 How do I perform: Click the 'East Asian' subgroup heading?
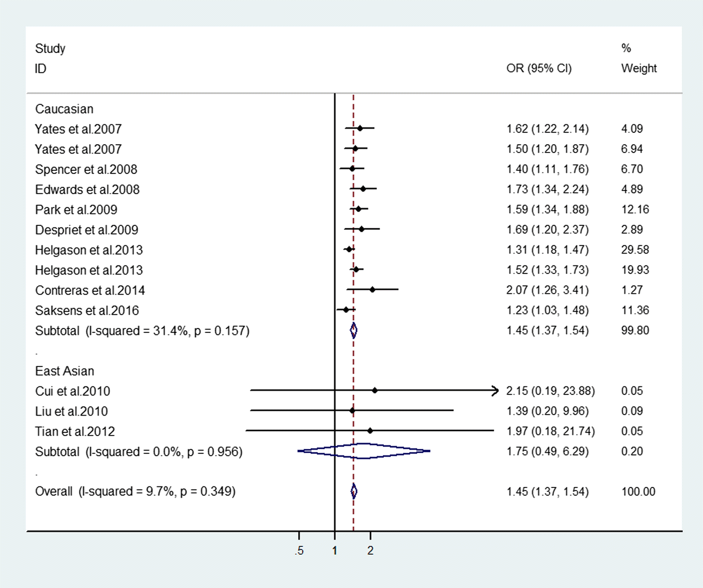coord(64,371)
